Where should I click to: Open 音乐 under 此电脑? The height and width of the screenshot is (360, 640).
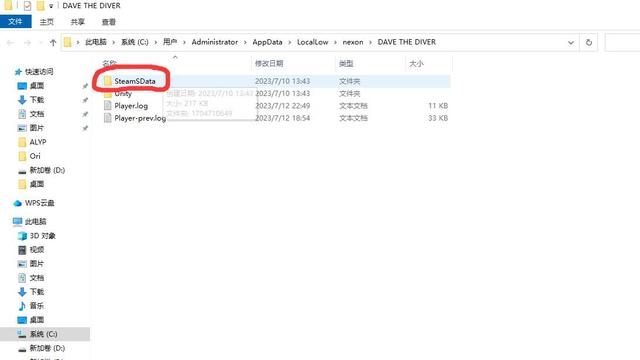tap(37, 306)
